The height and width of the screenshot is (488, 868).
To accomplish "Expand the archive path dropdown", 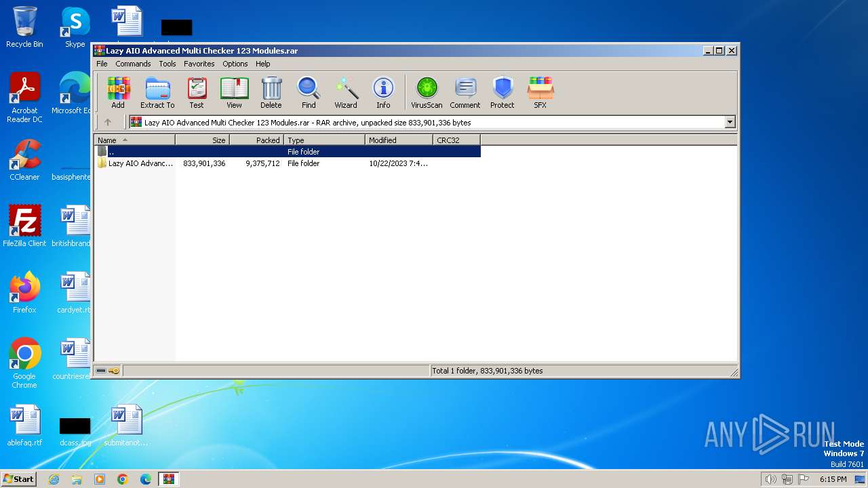I will [730, 123].
